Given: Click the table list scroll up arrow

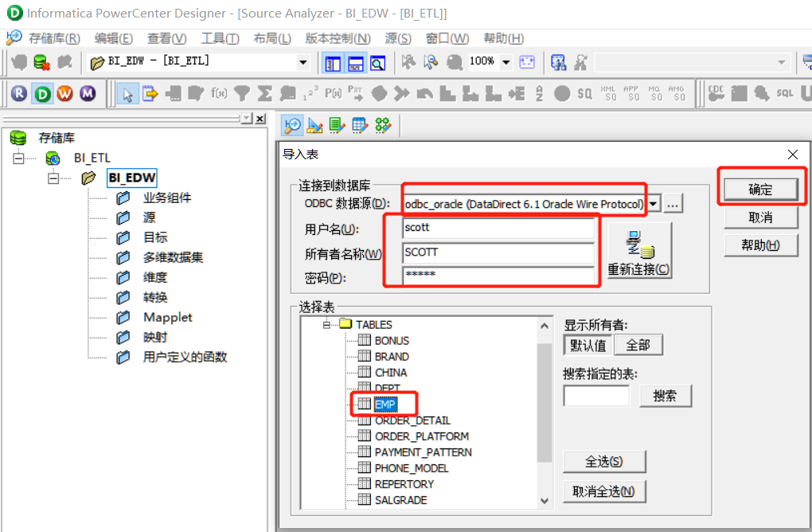Looking at the screenshot, I should pos(545,326).
